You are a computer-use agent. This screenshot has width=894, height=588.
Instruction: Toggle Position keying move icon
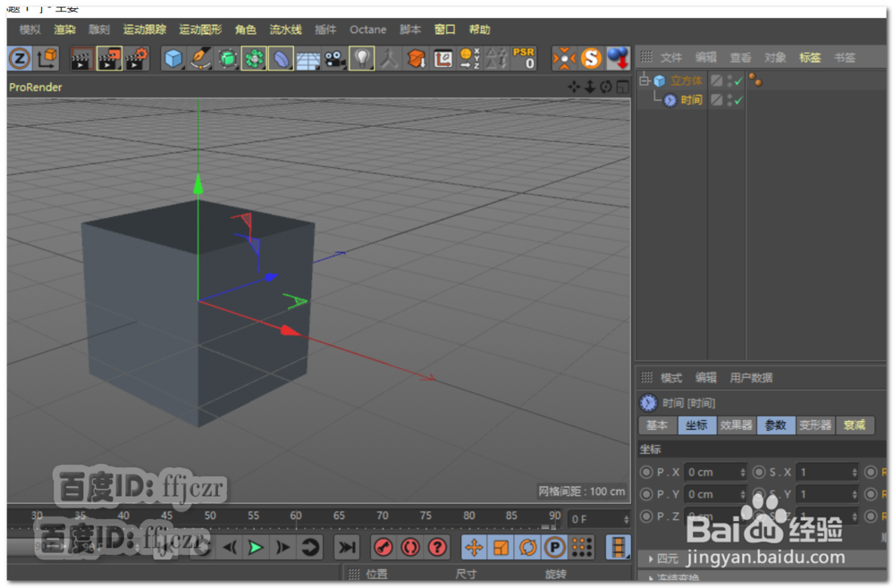[474, 548]
